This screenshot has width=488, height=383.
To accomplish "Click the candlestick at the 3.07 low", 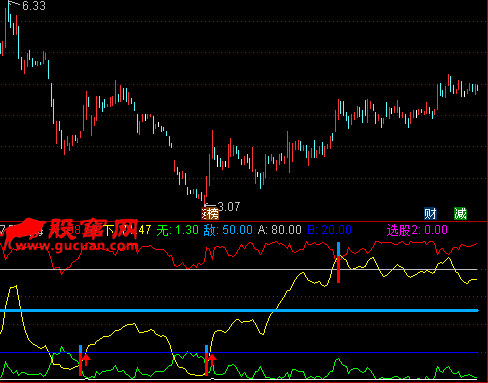I will point(204,197).
